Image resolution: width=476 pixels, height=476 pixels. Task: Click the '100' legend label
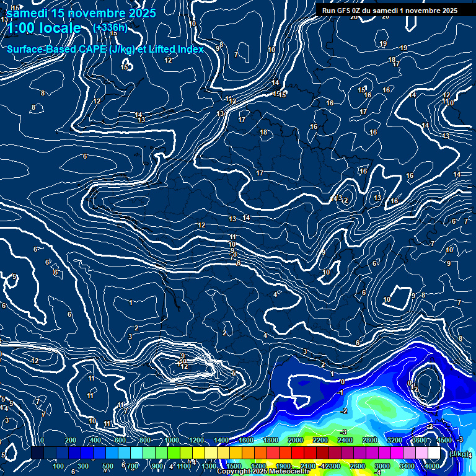tap(58, 466)
